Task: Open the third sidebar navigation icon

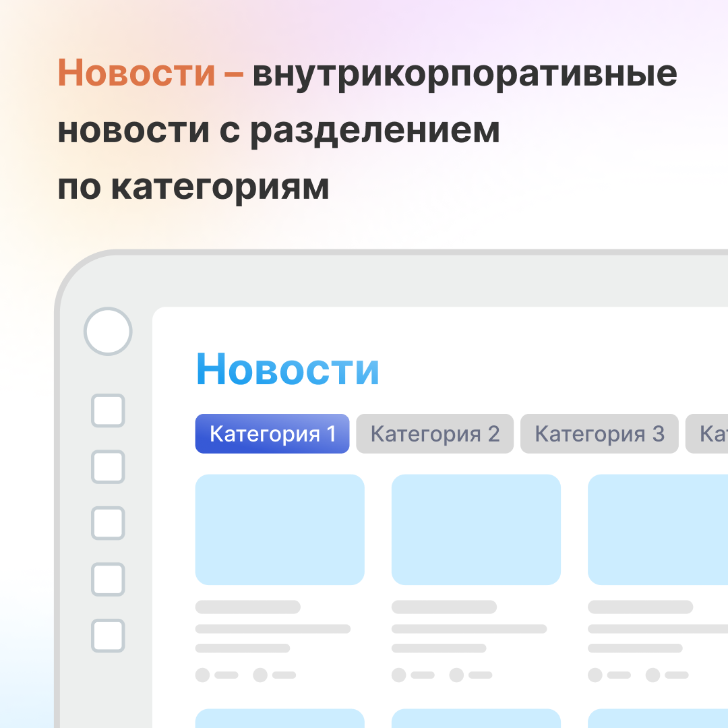Action: pos(107,523)
